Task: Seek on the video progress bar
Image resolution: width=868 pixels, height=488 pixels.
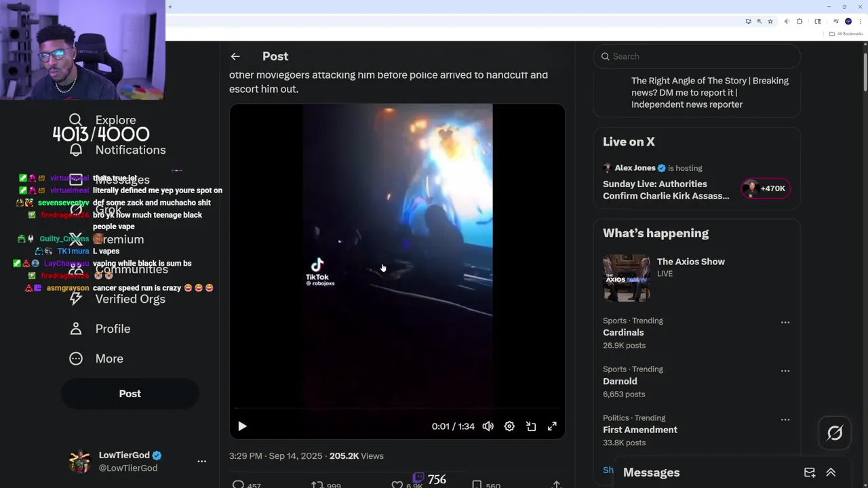Action: tap(397, 409)
